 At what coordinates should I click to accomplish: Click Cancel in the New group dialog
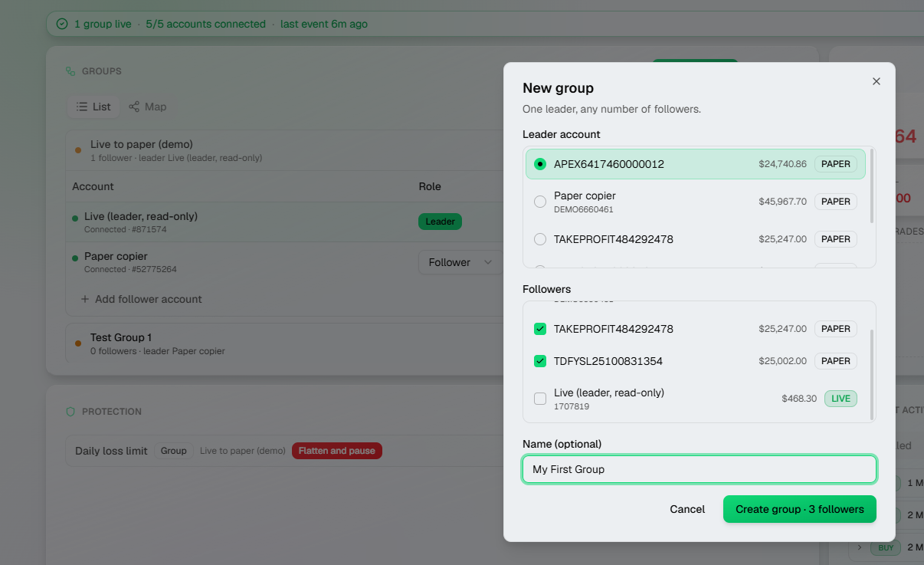687,509
